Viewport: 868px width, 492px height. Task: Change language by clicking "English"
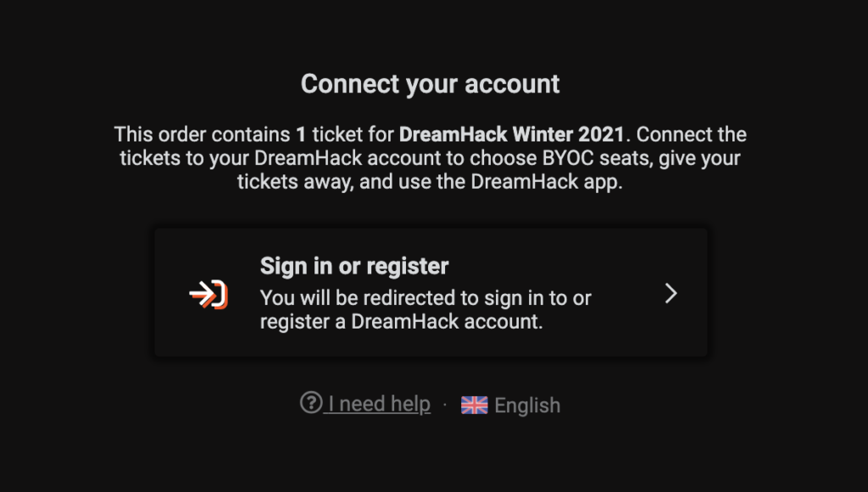click(527, 406)
